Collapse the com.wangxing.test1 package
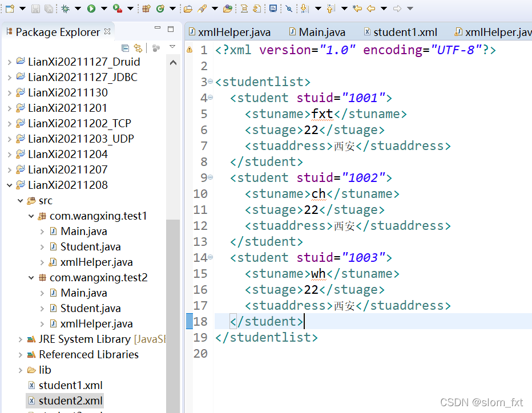This screenshot has width=532, height=413. (x=31, y=216)
